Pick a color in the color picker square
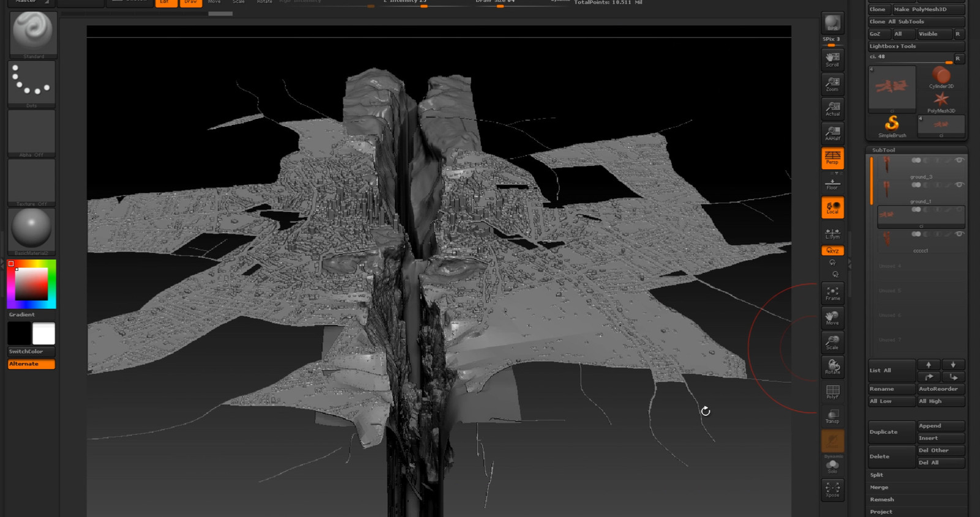The height and width of the screenshot is (517, 980). point(31,284)
